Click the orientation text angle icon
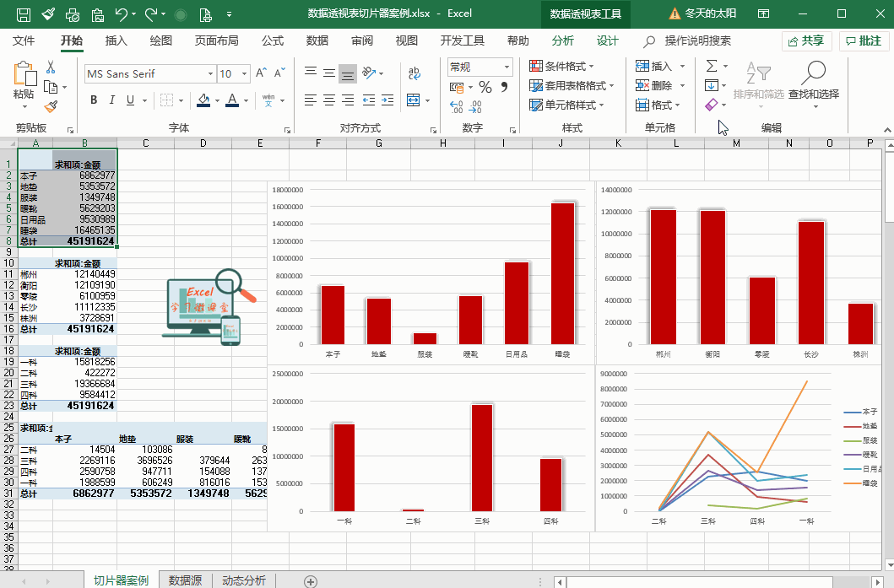The height and width of the screenshot is (588, 894). [x=369, y=73]
